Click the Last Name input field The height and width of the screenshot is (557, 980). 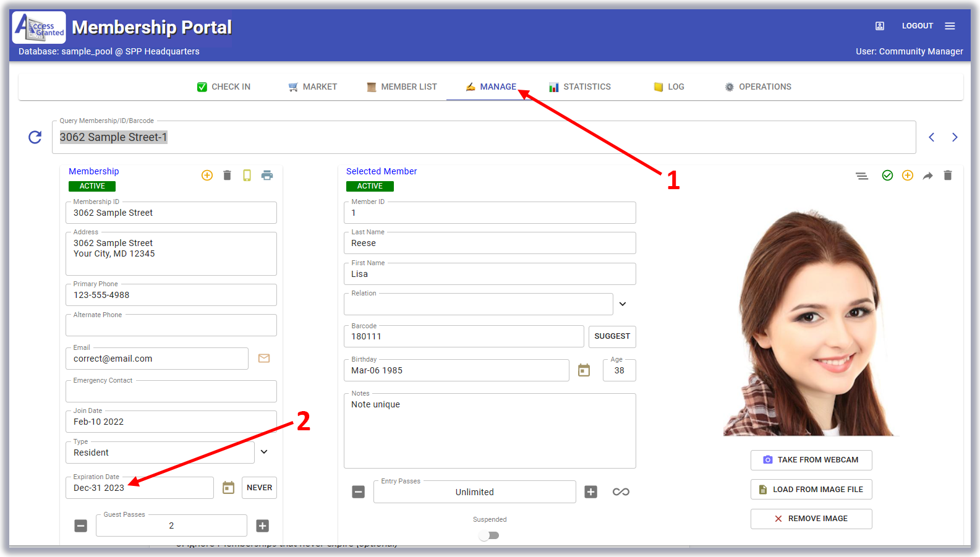pos(489,244)
